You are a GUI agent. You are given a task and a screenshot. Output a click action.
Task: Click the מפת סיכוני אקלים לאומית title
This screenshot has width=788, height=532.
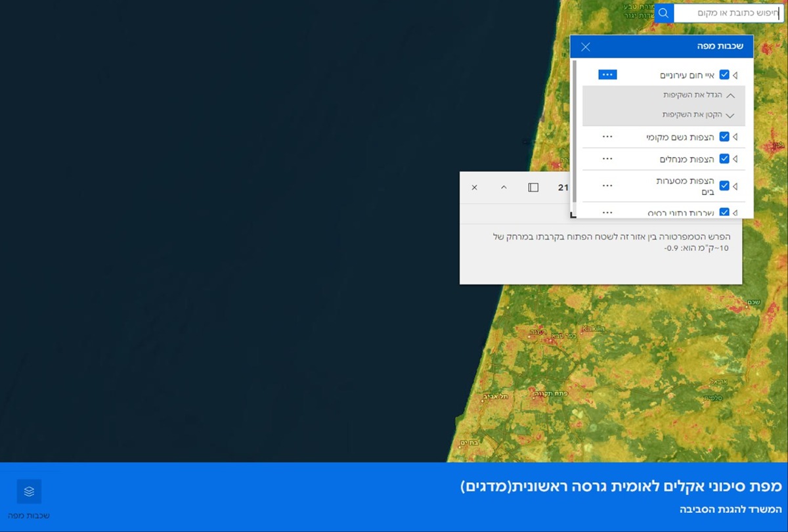[622, 487]
